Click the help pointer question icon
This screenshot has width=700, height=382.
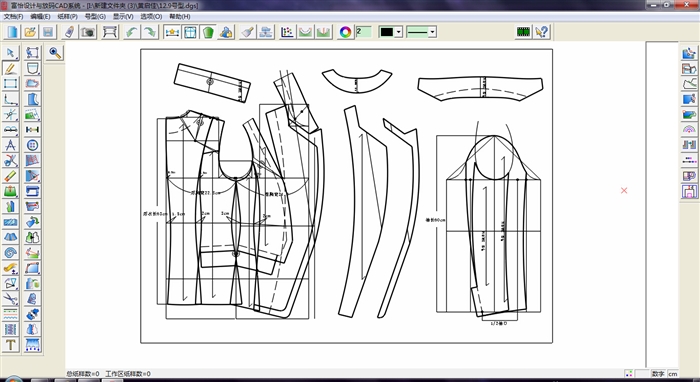click(x=542, y=32)
